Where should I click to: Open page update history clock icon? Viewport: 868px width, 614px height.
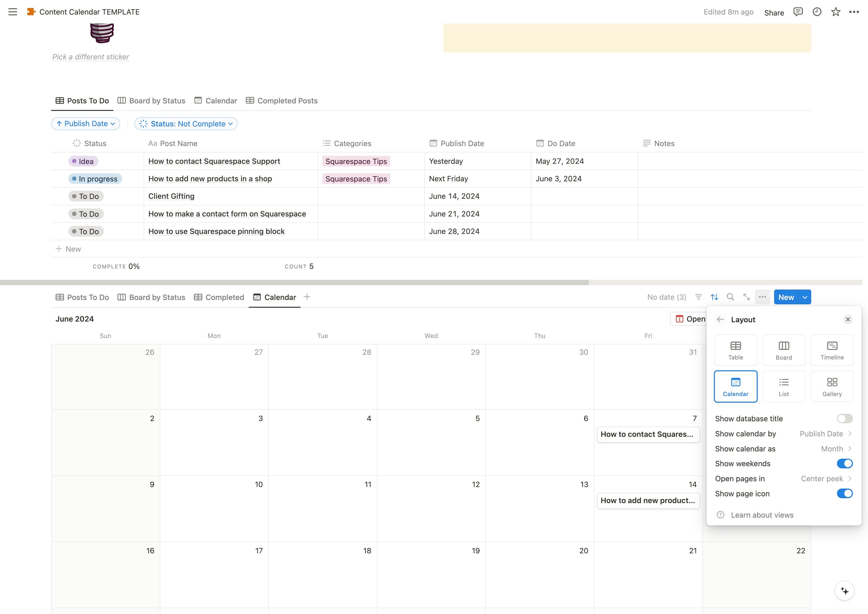(x=817, y=12)
